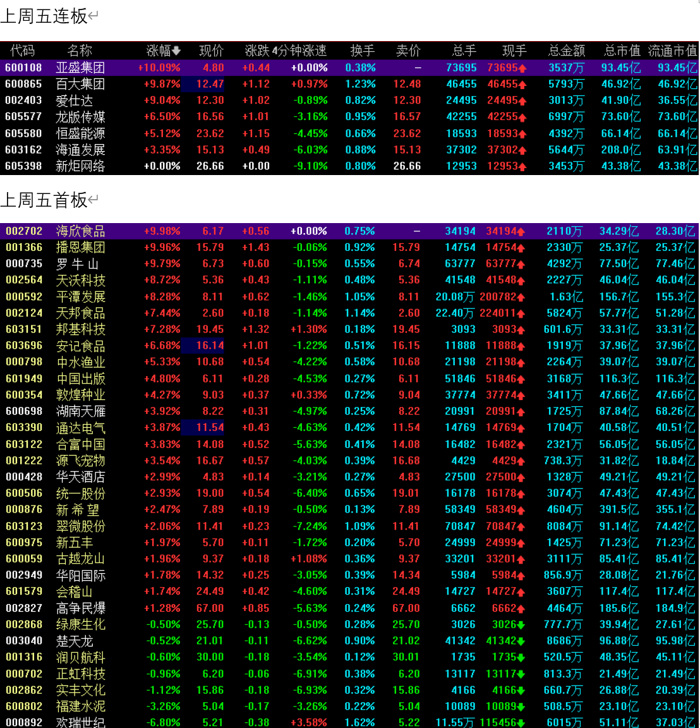Select stock name 正虹科技
The width and height of the screenshot is (700, 728).
(x=80, y=674)
